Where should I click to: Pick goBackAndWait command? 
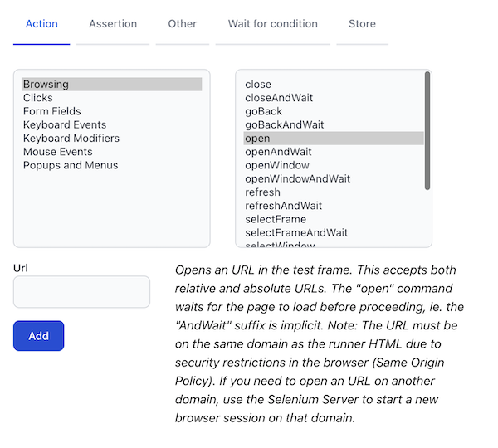(334, 124)
